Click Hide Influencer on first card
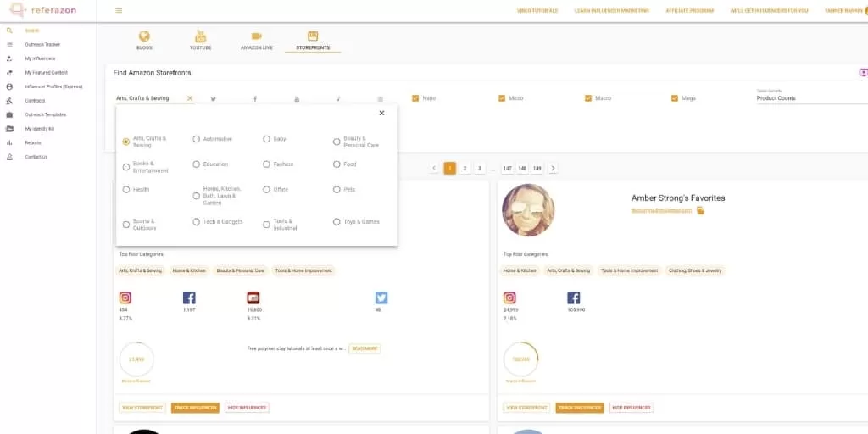This screenshot has width=868, height=434. click(247, 408)
